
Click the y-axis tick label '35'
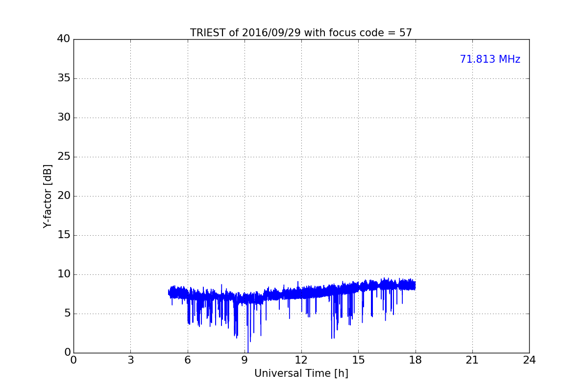[64, 78]
